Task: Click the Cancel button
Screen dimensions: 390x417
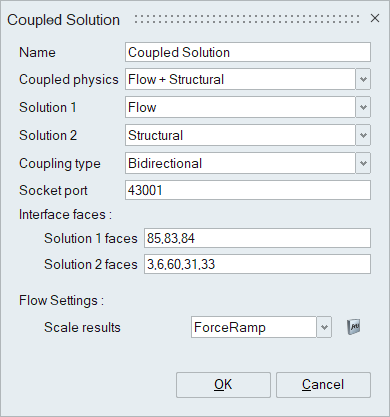Action: point(323,385)
